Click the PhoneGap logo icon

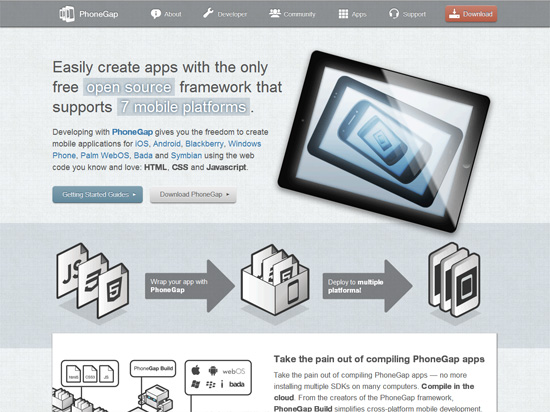[x=67, y=14]
